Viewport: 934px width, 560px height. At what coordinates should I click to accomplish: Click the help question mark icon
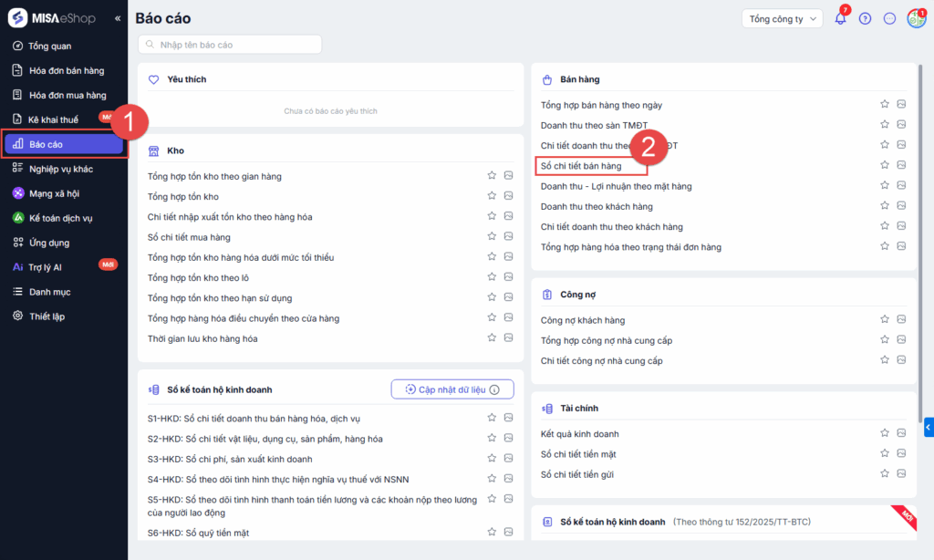point(865,18)
